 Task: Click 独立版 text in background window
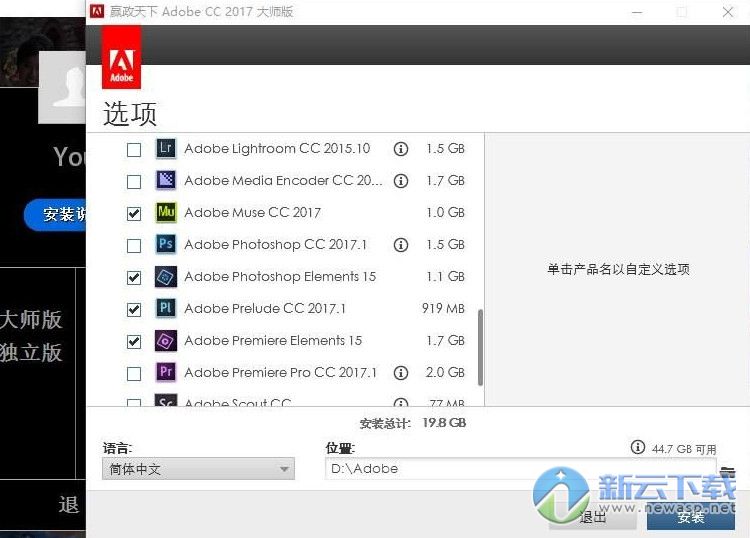point(31,352)
